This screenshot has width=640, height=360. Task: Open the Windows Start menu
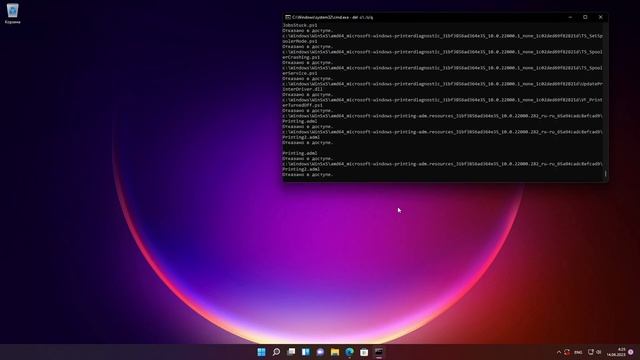click(261, 352)
